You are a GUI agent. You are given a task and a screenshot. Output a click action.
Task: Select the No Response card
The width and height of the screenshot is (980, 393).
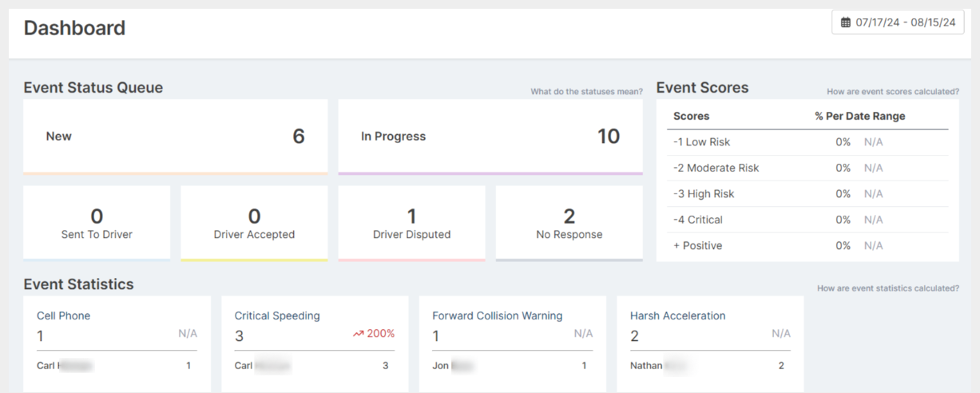click(569, 223)
